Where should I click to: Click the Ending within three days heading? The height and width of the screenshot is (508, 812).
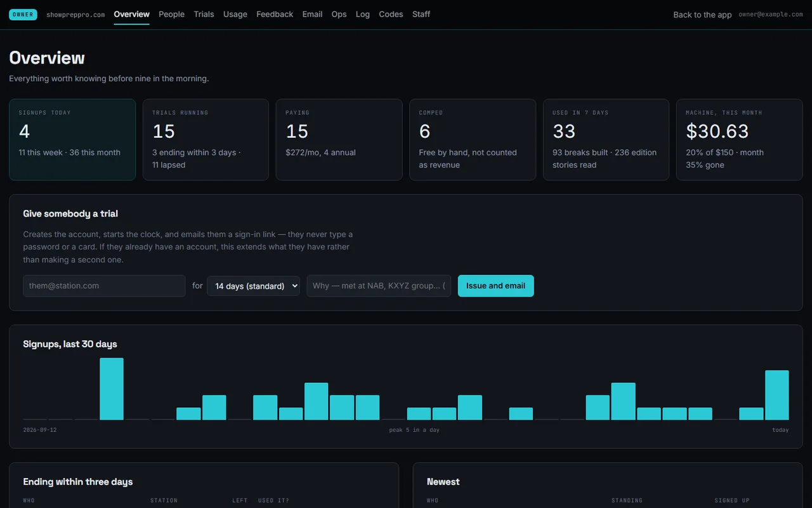tap(78, 482)
